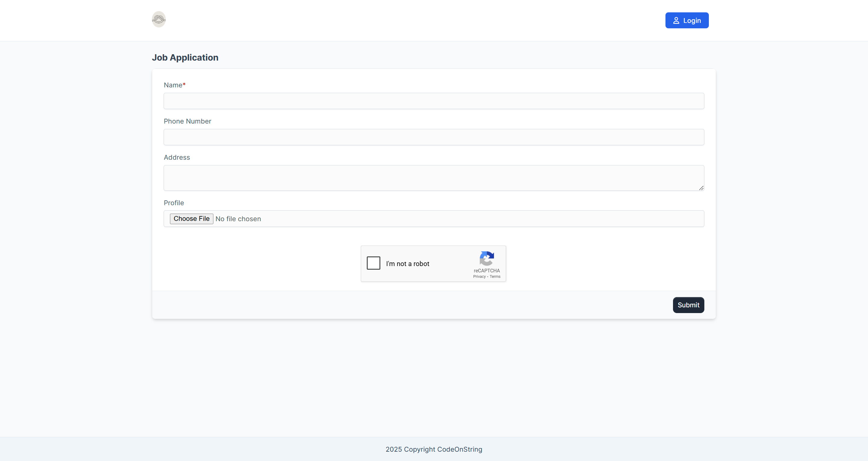Click inside the Address text area
This screenshot has height=461, width=868.
[x=434, y=178]
